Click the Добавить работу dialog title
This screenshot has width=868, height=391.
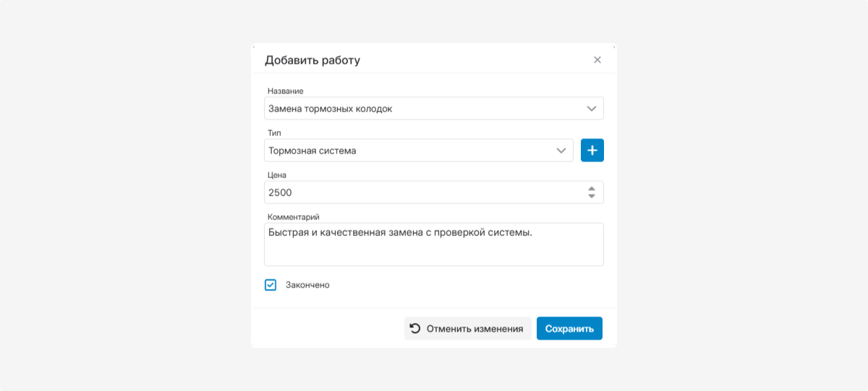point(312,60)
